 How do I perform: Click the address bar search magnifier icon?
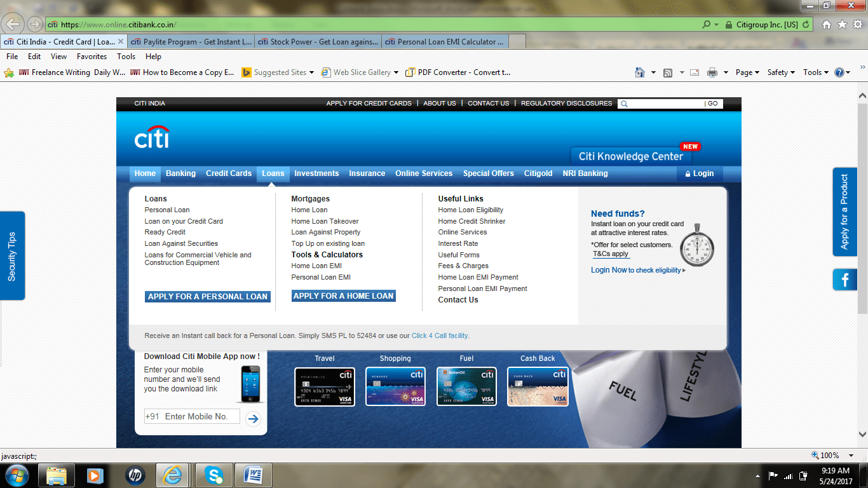click(x=706, y=25)
